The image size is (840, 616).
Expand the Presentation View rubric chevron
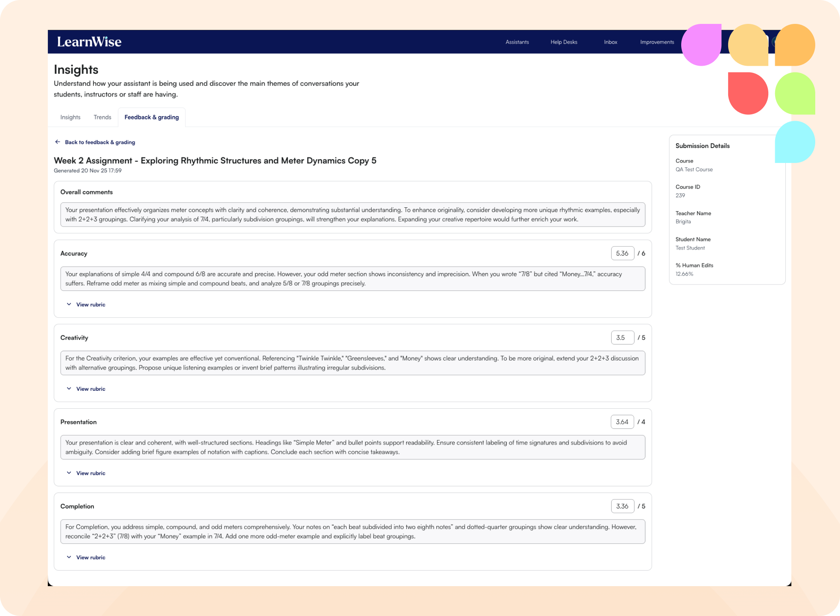tap(69, 473)
